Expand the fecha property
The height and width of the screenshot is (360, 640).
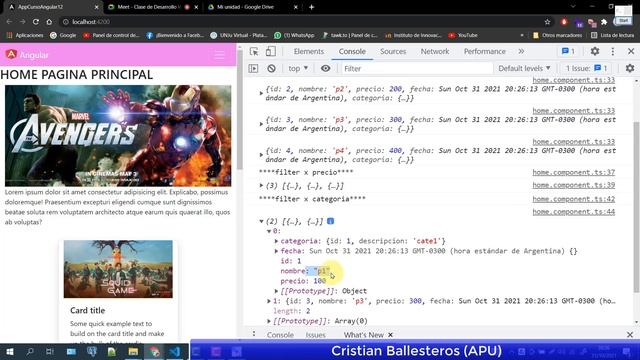[276, 251]
